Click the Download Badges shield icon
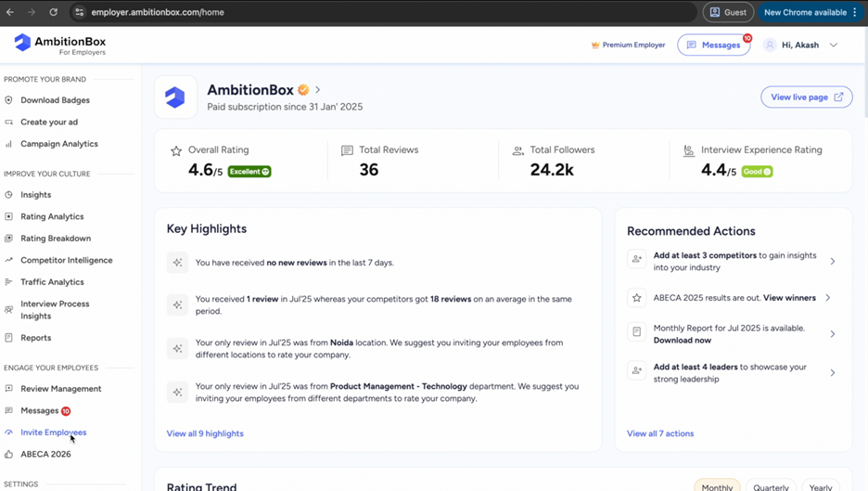Image resolution: width=868 pixels, height=491 pixels. (x=9, y=100)
